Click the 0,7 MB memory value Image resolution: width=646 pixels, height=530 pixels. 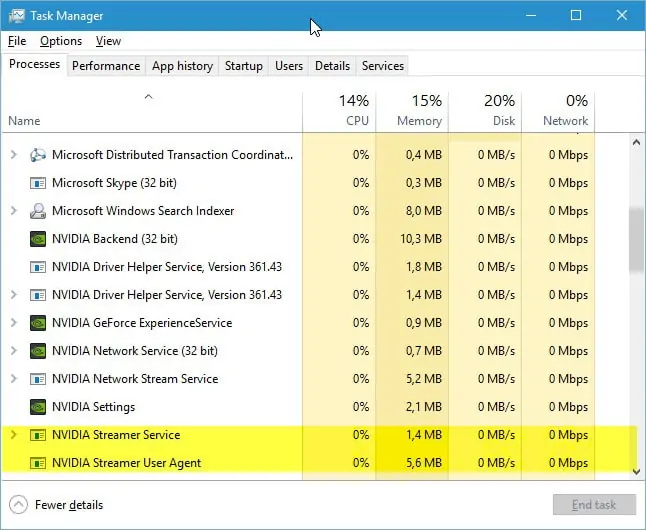pyautogui.click(x=424, y=351)
